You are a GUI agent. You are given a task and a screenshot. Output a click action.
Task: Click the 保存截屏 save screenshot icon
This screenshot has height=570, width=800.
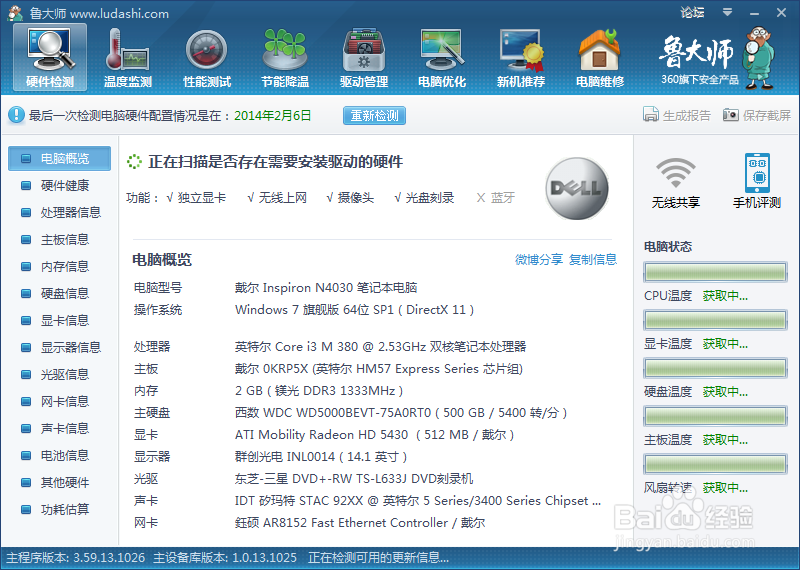pyautogui.click(x=731, y=115)
